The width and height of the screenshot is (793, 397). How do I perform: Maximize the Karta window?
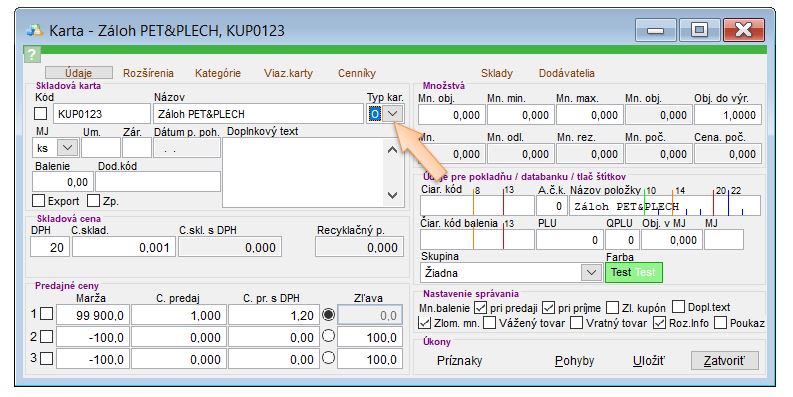[699, 30]
